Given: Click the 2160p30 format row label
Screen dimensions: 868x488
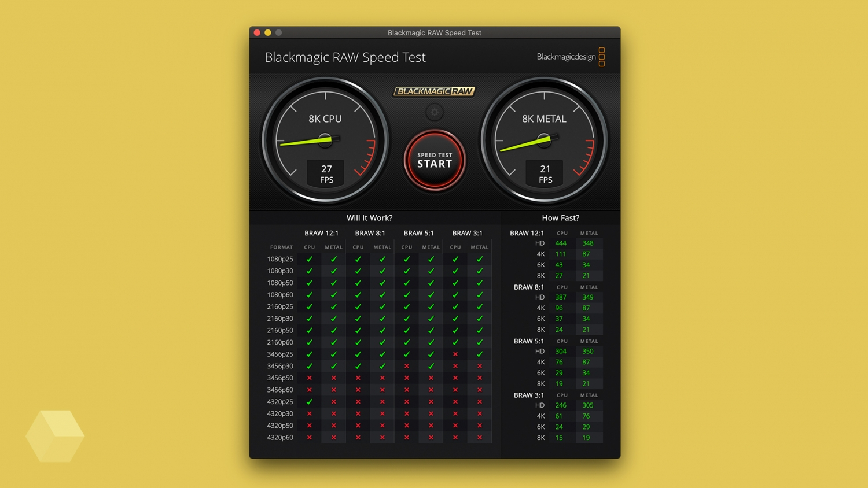Looking at the screenshot, I should (280, 319).
